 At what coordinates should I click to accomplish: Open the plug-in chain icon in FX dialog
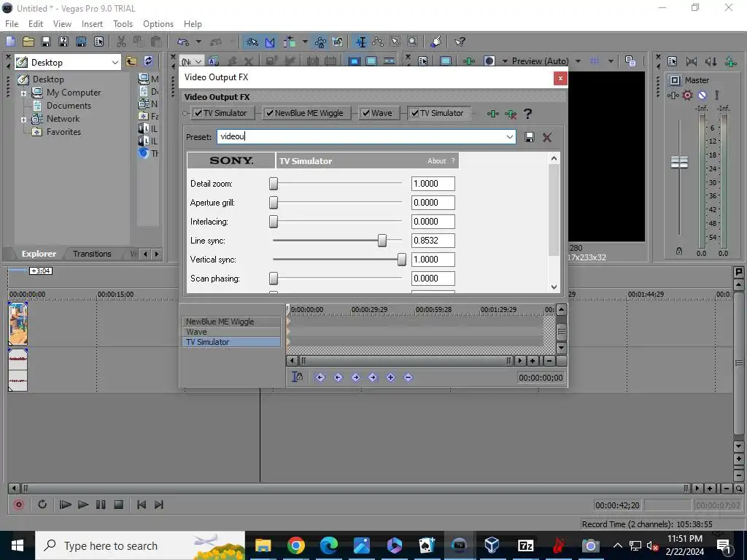click(x=492, y=114)
